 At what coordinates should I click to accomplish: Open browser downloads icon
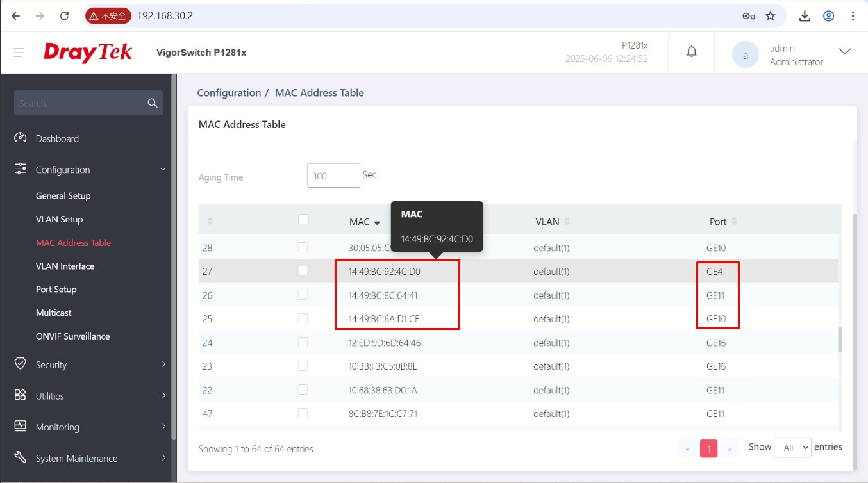click(x=805, y=16)
